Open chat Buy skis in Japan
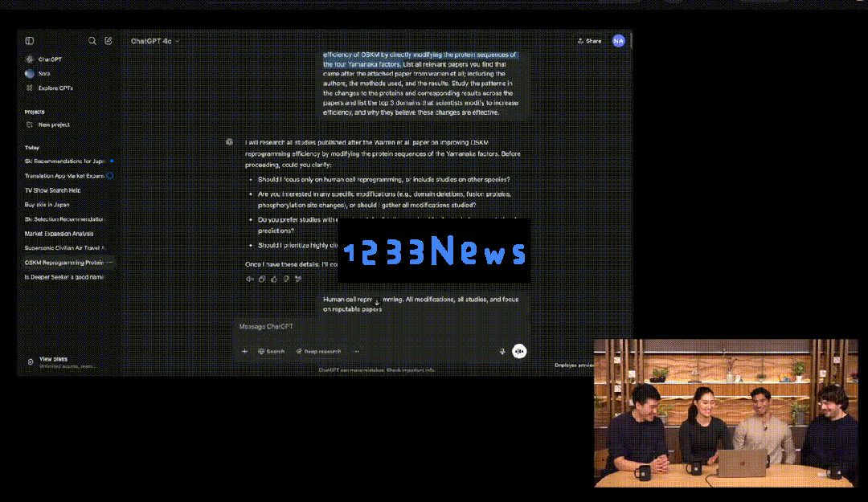Screen dimensions: 868x502 [x=47, y=204]
